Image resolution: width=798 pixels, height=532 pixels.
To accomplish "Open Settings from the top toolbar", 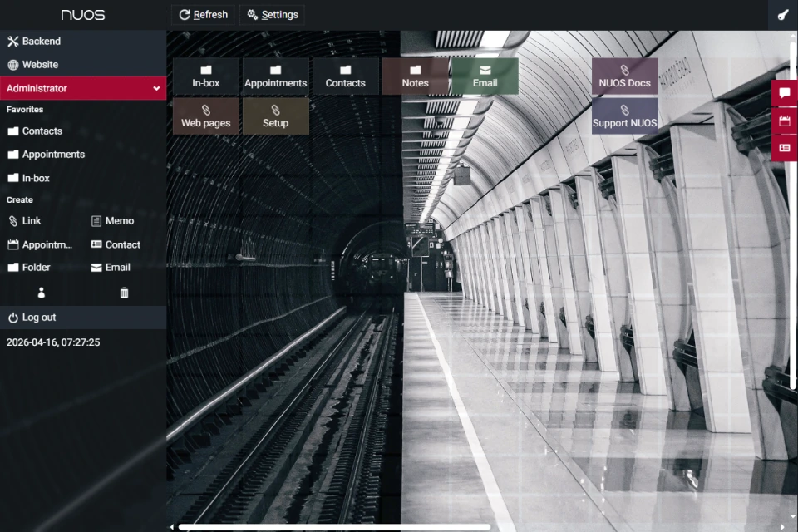I will [x=272, y=14].
